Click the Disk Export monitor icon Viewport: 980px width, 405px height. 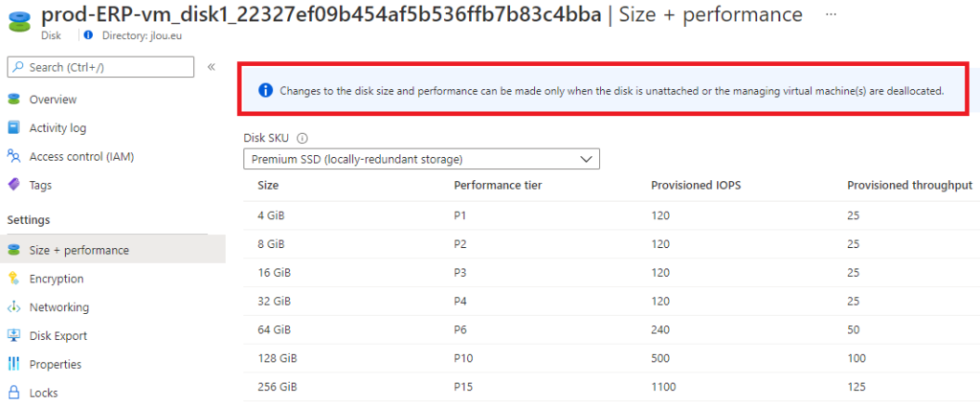tap(13, 336)
